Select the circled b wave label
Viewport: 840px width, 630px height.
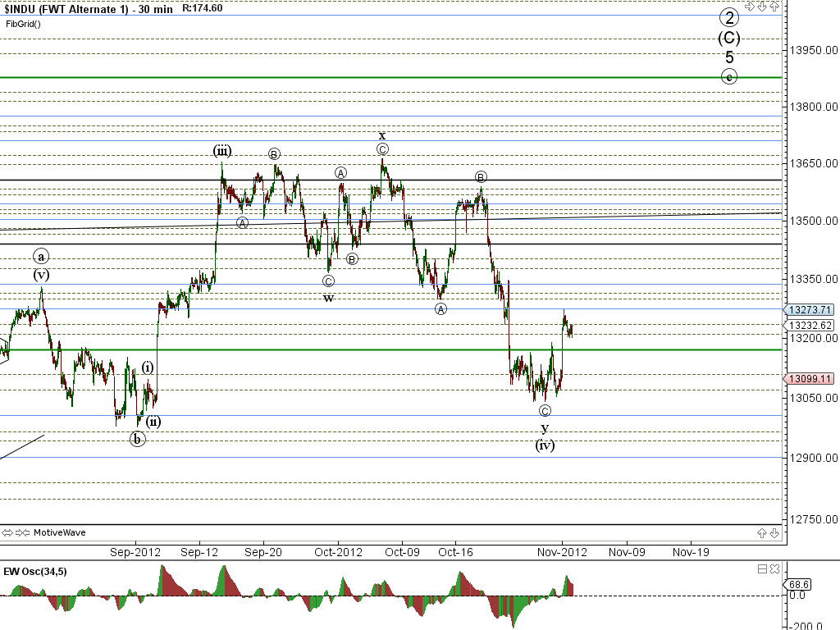pos(138,439)
